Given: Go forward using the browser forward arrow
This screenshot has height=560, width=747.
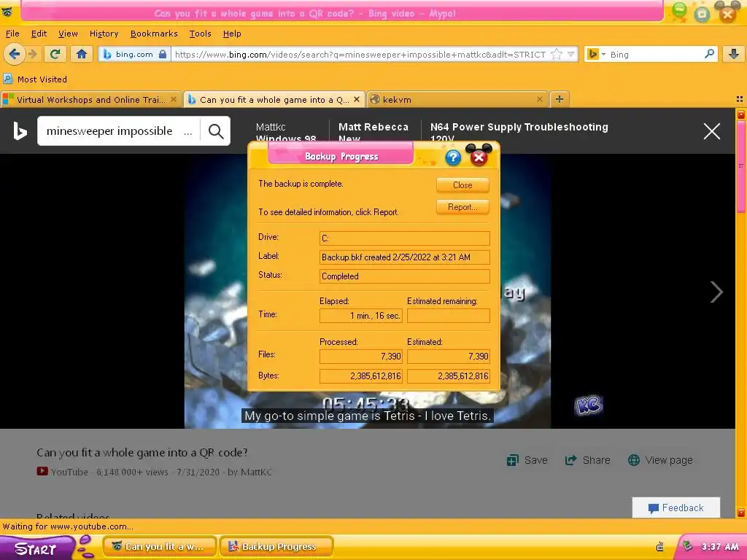Looking at the screenshot, I should pyautogui.click(x=33, y=54).
